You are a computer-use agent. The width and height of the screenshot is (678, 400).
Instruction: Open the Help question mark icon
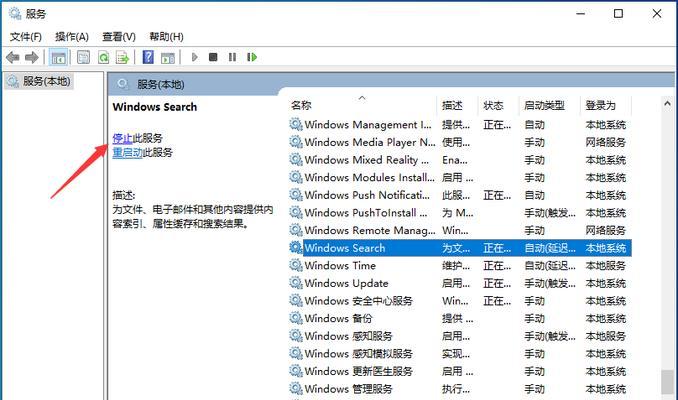coord(148,57)
